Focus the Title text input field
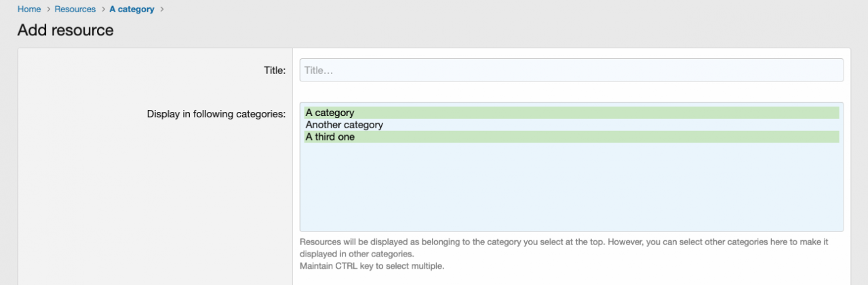 tap(571, 71)
